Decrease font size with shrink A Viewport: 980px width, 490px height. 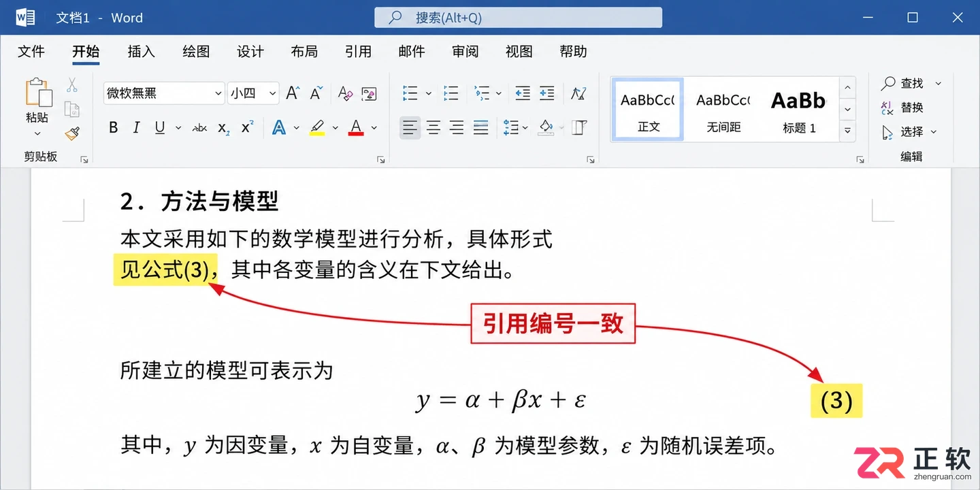tap(316, 93)
